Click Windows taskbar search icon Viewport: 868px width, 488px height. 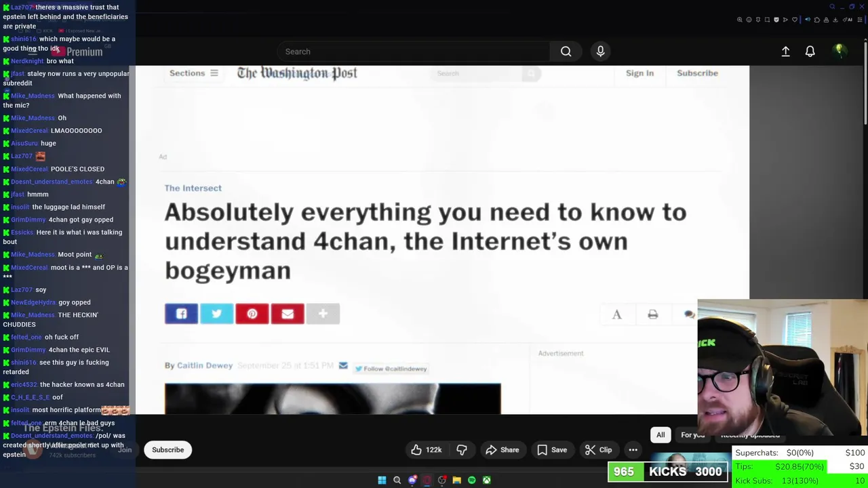point(397,480)
